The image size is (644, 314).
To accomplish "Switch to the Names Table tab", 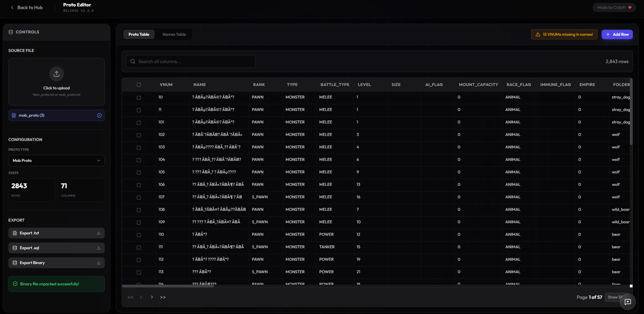I will pyautogui.click(x=174, y=34).
